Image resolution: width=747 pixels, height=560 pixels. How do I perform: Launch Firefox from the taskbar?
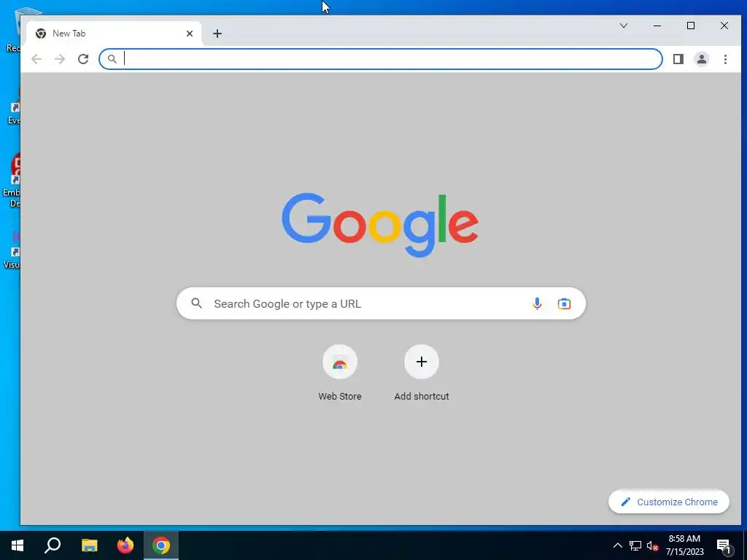pyautogui.click(x=125, y=545)
